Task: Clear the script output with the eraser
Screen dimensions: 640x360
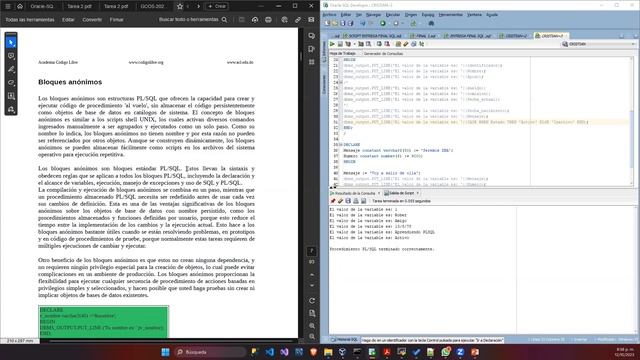Action: pyautogui.click(x=340, y=201)
